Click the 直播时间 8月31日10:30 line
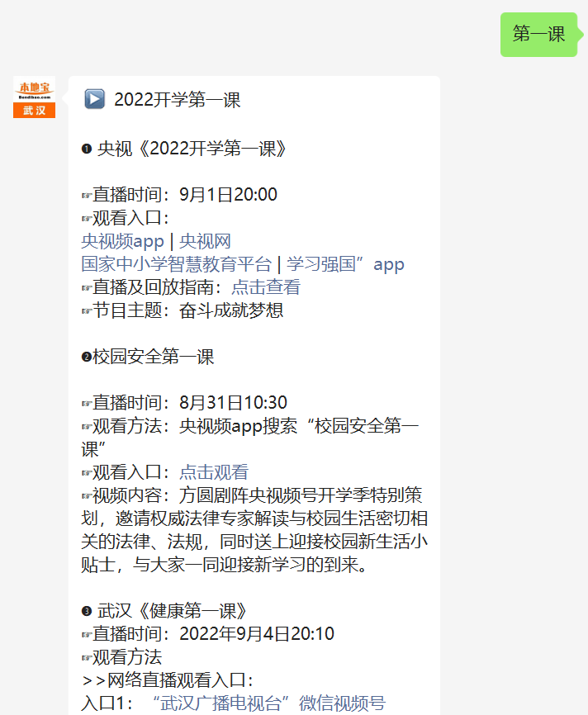 tap(184, 403)
